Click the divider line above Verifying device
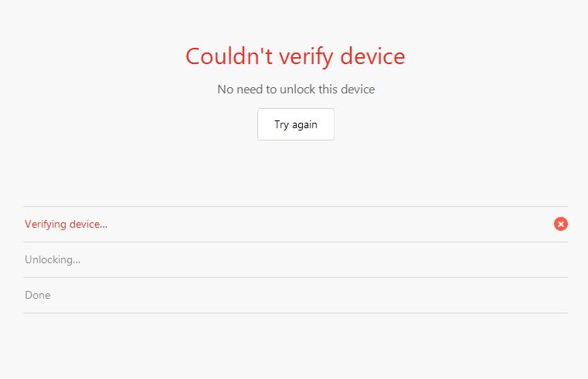The width and height of the screenshot is (588, 379). pos(295,207)
